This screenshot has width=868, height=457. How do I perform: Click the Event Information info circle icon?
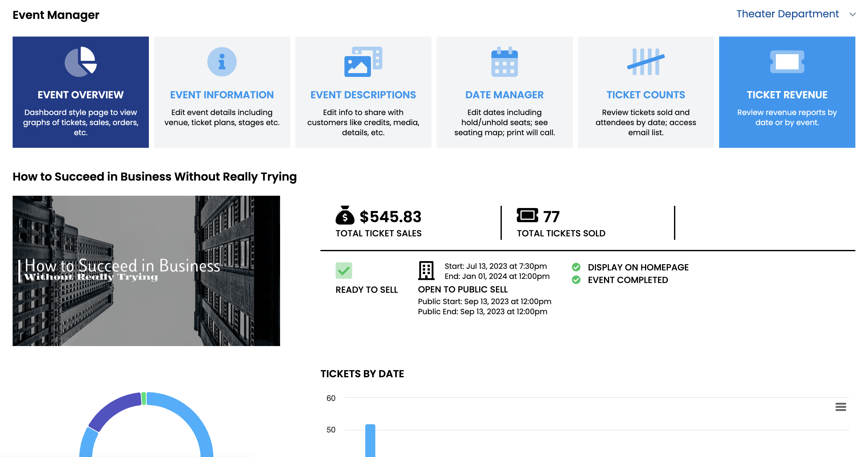222,62
